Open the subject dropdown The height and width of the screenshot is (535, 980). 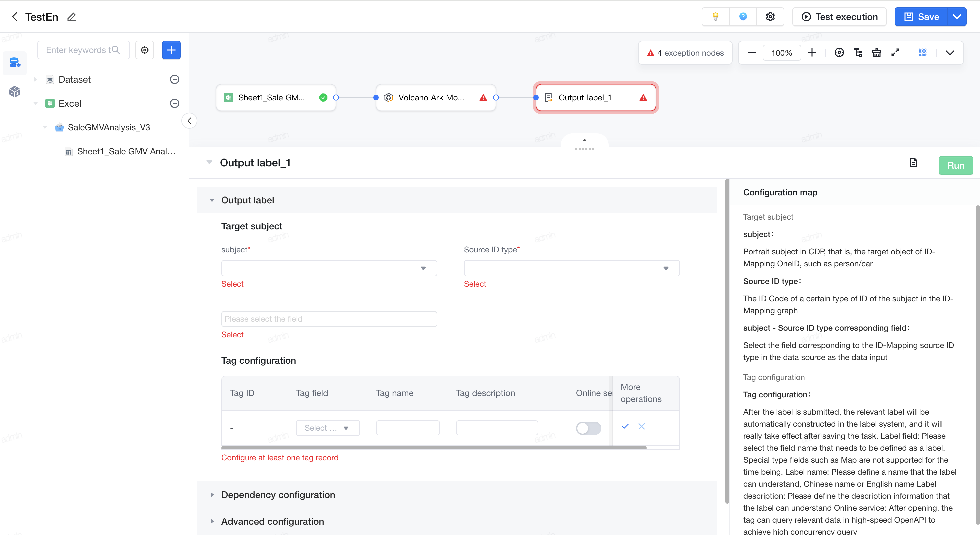pyautogui.click(x=329, y=268)
